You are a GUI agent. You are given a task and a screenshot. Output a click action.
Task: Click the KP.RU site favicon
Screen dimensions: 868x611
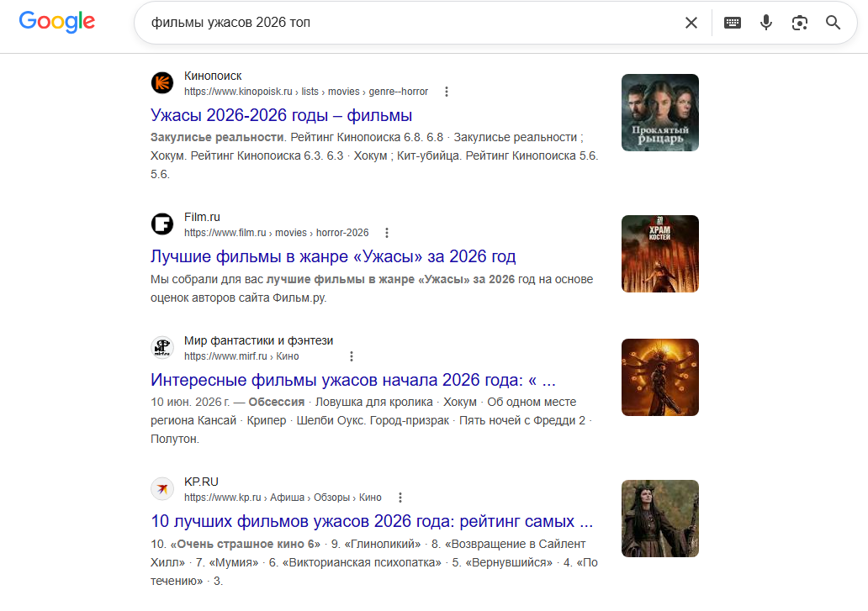162,489
